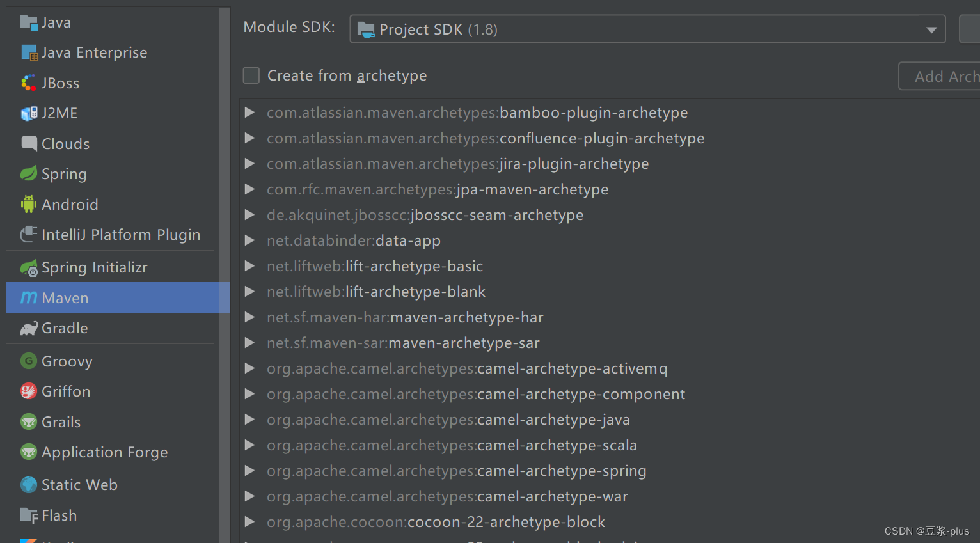Expand the confluence-plugin-archetype entry
This screenshot has width=980, height=543.
250,138
